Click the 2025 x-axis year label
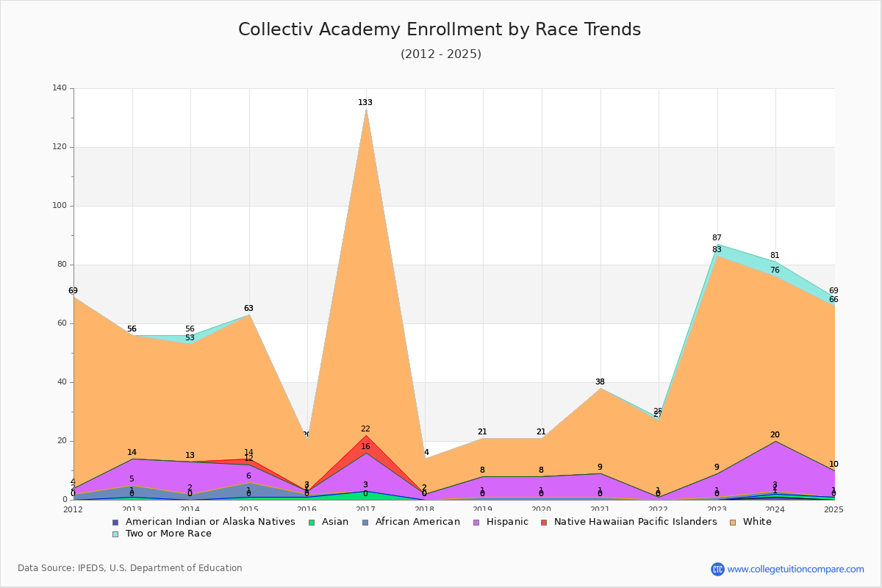Viewport: 882px width, 588px height. [833, 509]
